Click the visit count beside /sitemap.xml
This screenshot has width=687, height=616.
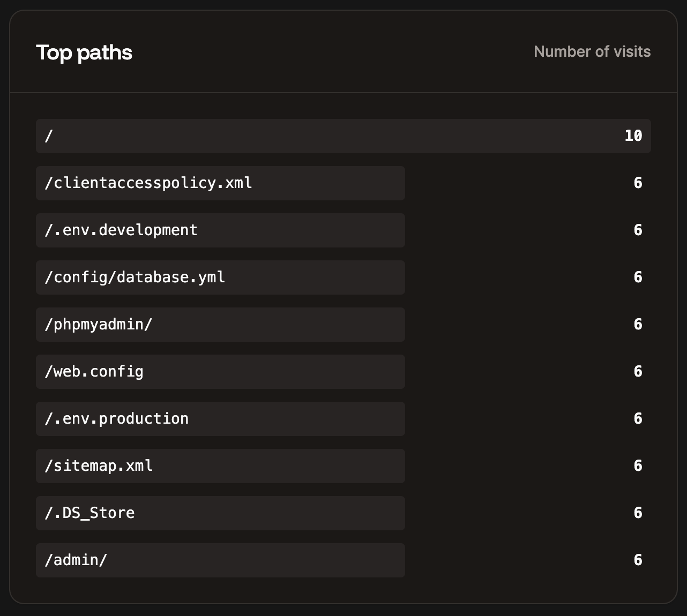(638, 465)
